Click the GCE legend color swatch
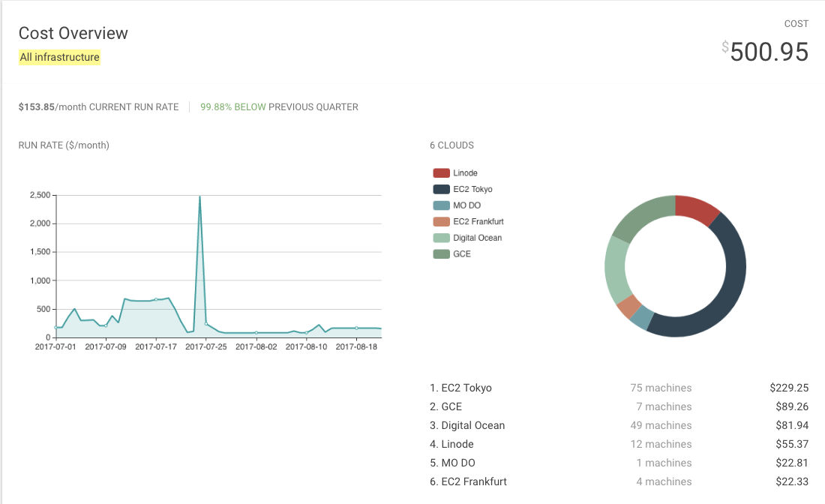The image size is (825, 504). coord(441,254)
